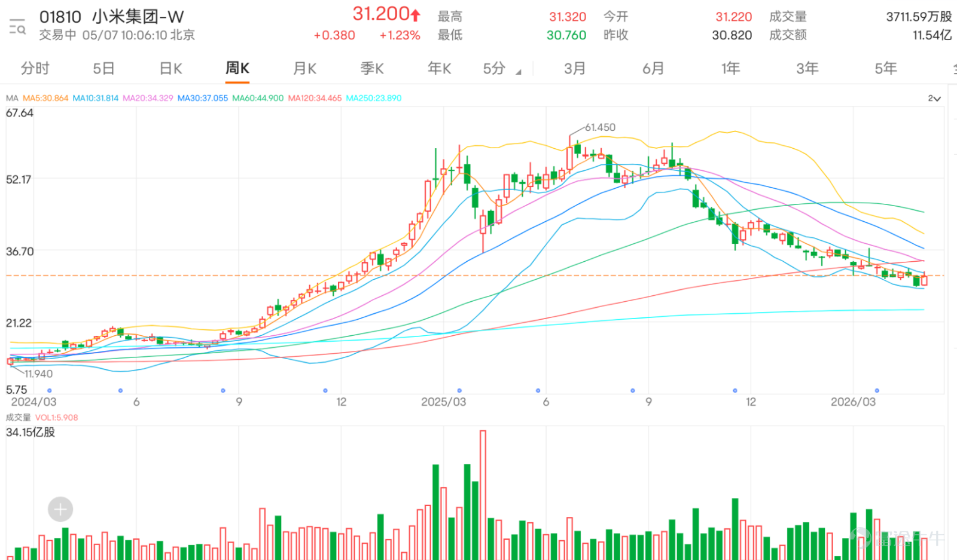Viewport: 957px width, 560px height.
Task: Click the event dot near 2025/03 axis label
Action: 459,390
